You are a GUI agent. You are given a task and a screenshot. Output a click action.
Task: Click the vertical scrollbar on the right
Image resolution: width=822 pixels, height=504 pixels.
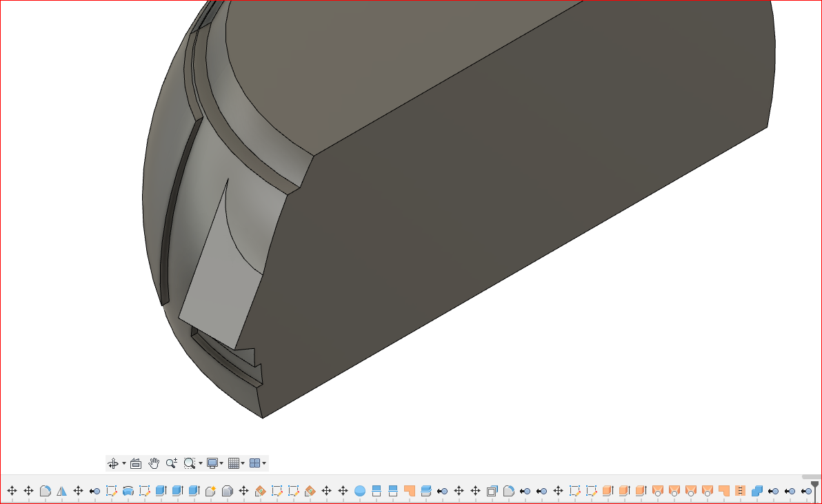(812, 476)
